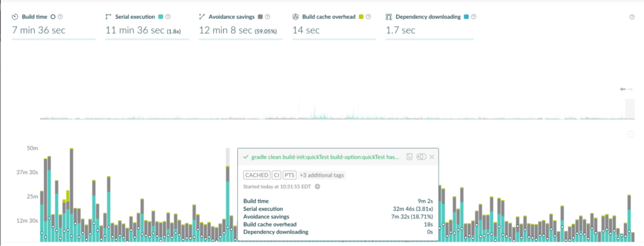Click the timezone globe icon in popup
The height and width of the screenshot is (246, 644).
317,186
